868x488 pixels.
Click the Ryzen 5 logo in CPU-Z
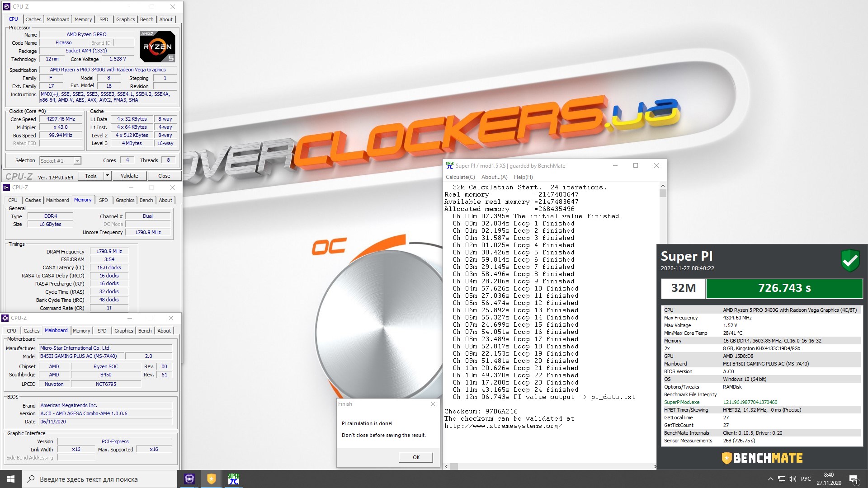point(157,46)
